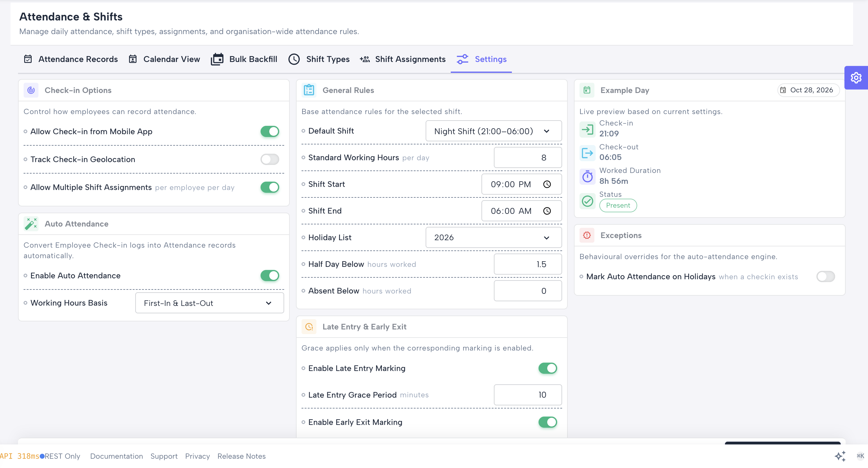This screenshot has height=468, width=868.
Task: Enable Track Check-in Geolocation toggle
Action: tap(270, 160)
